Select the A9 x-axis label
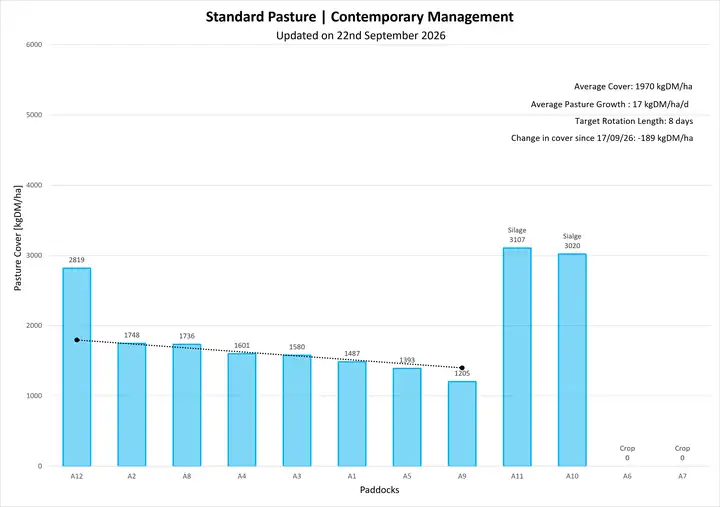The width and height of the screenshot is (720, 507). [462, 476]
